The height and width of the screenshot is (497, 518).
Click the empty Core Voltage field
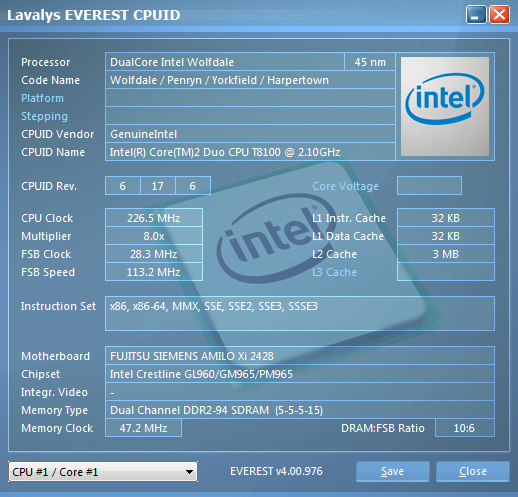[429, 186]
